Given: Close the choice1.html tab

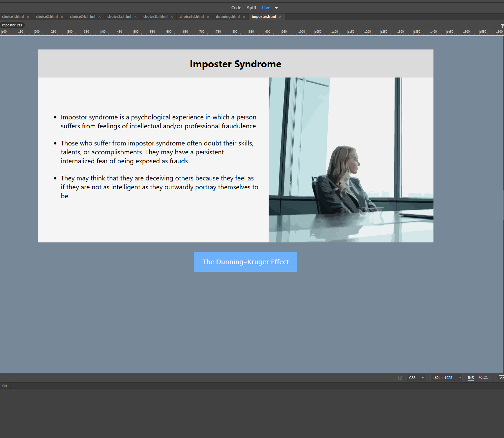Looking at the screenshot, I should point(28,17).
